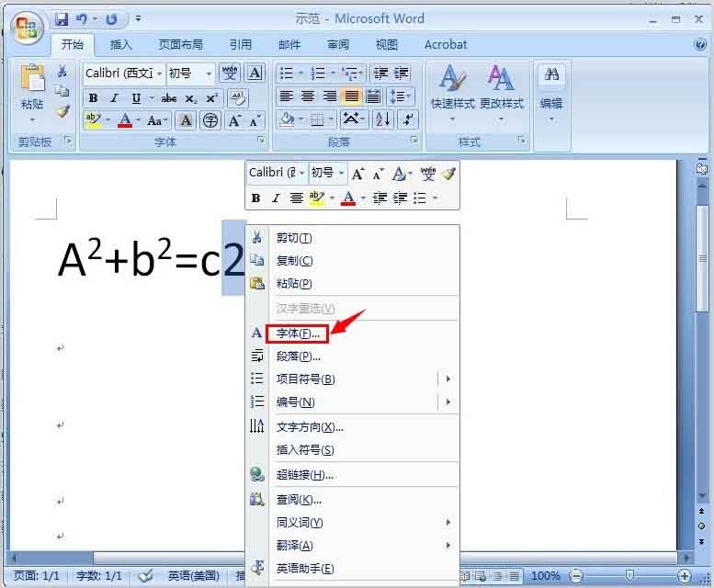Increase indent in ribbon paragraph group
Image resolution: width=714 pixels, height=588 pixels.
pyautogui.click(x=402, y=73)
